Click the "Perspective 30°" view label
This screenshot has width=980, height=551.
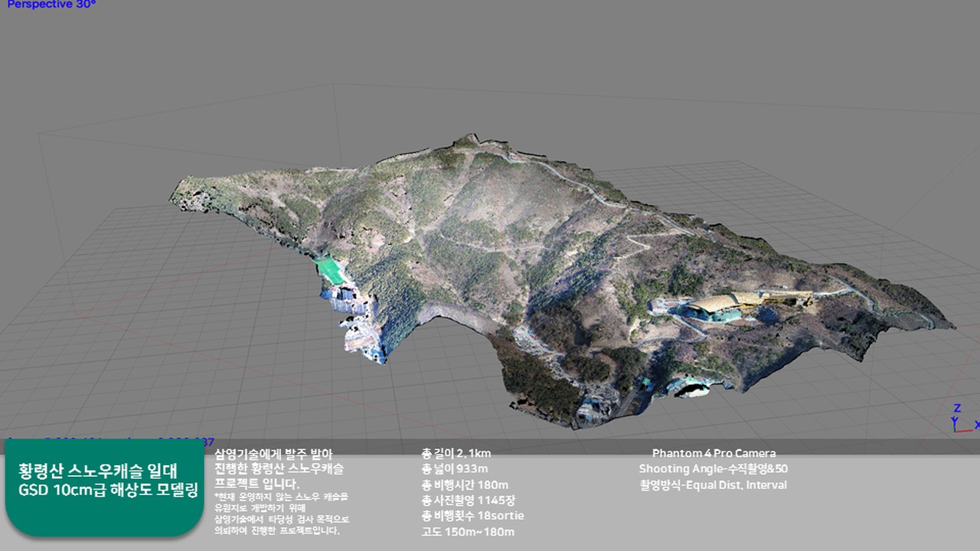click(51, 4)
